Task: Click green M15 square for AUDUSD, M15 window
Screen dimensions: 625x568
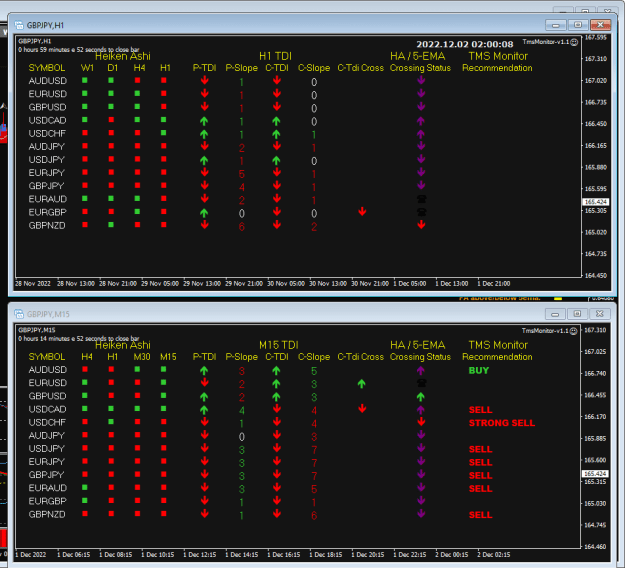Action: (163, 369)
